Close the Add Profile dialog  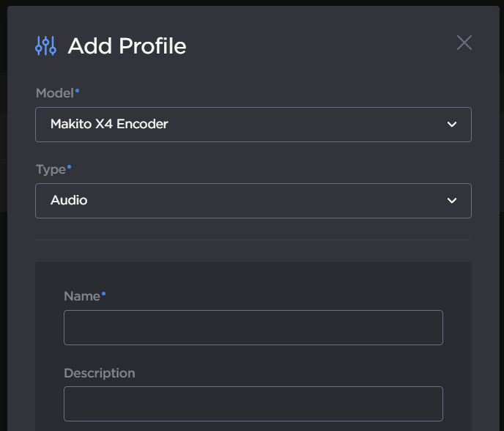[x=464, y=43]
